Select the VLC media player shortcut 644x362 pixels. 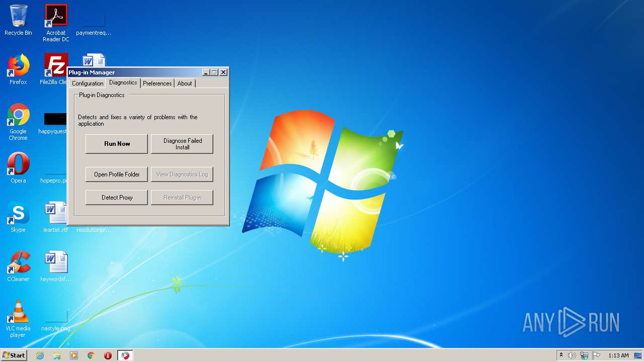coord(18,319)
